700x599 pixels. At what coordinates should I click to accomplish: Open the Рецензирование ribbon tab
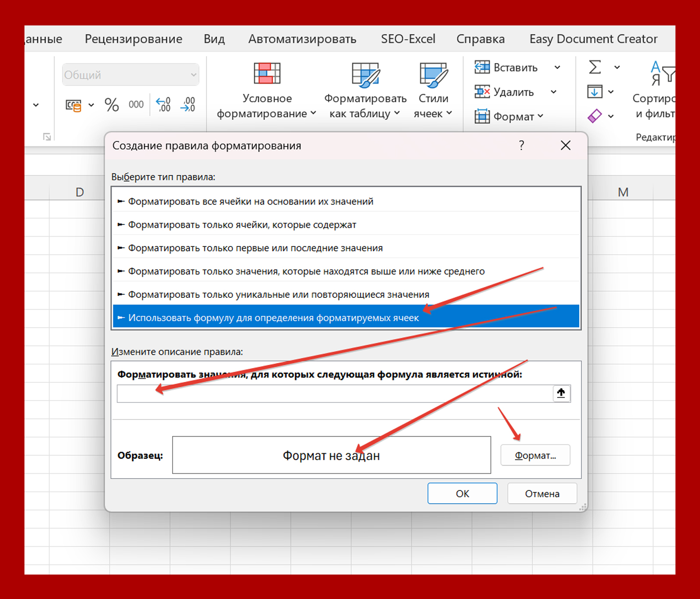(x=134, y=39)
